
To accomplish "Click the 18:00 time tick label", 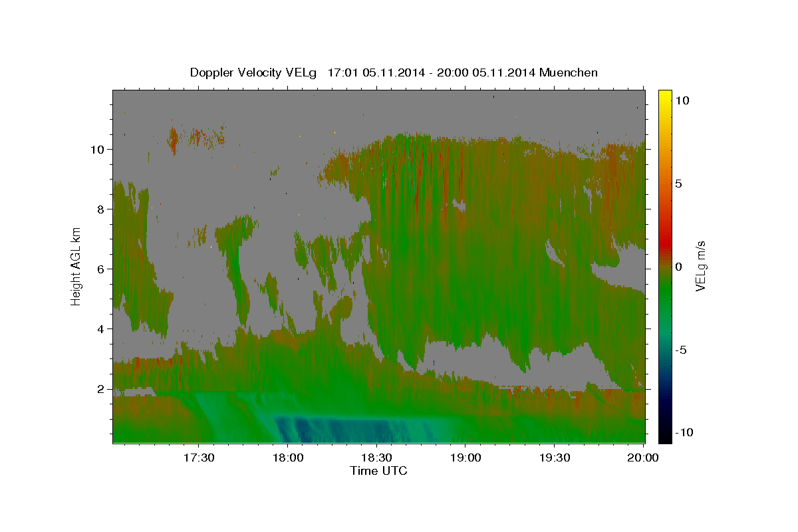I will point(288,458).
